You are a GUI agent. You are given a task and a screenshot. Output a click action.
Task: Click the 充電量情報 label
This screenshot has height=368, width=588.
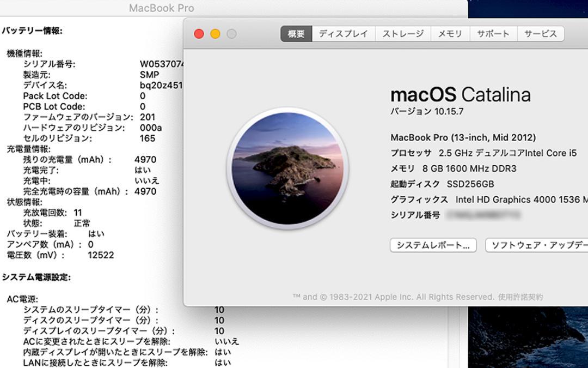point(28,149)
